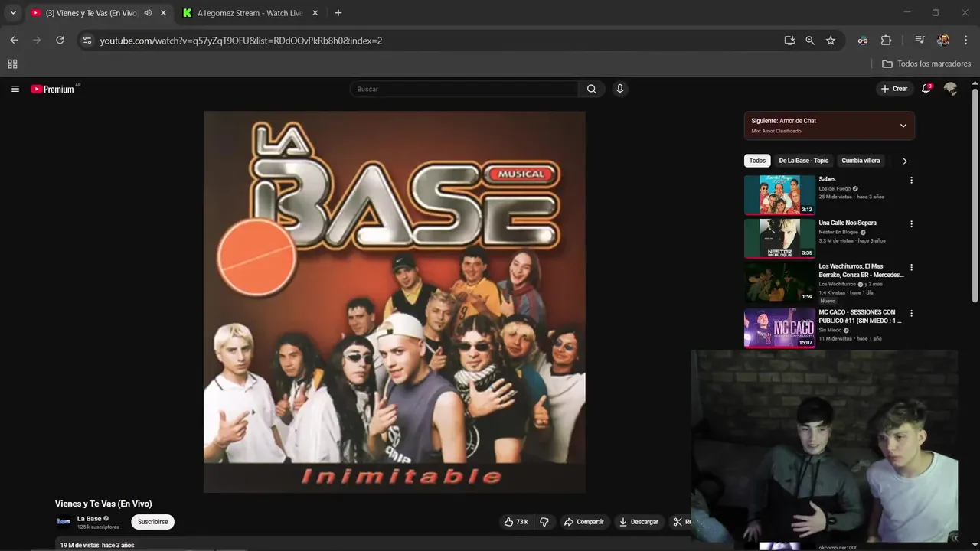Screen dimensions: 980x551
Task: Close the Vienes y Te Vas tab
Action: 163,13
